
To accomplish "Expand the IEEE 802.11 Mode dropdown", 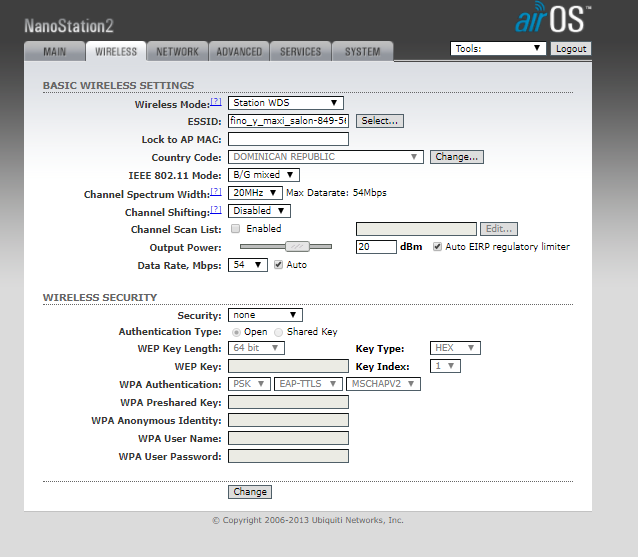I will [264, 175].
